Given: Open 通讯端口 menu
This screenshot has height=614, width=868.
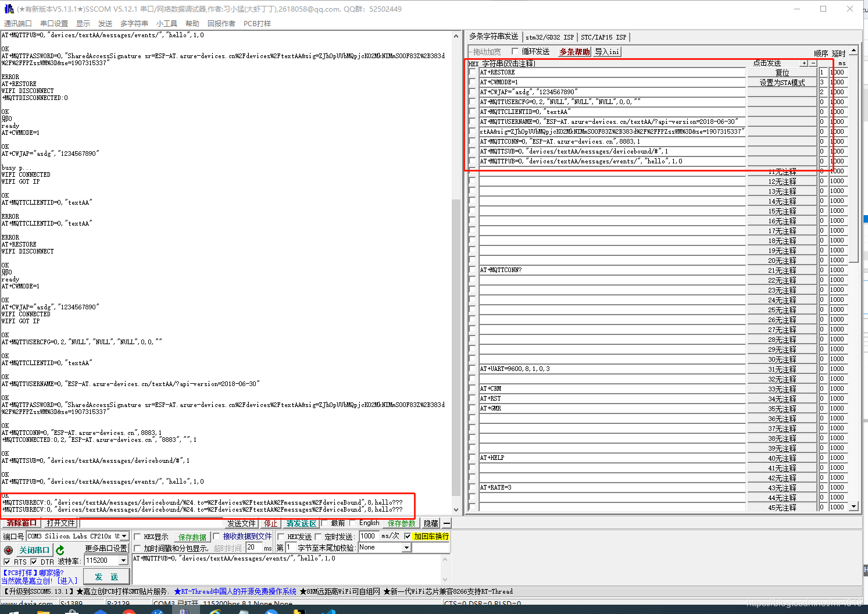Looking at the screenshot, I should click(17, 24).
